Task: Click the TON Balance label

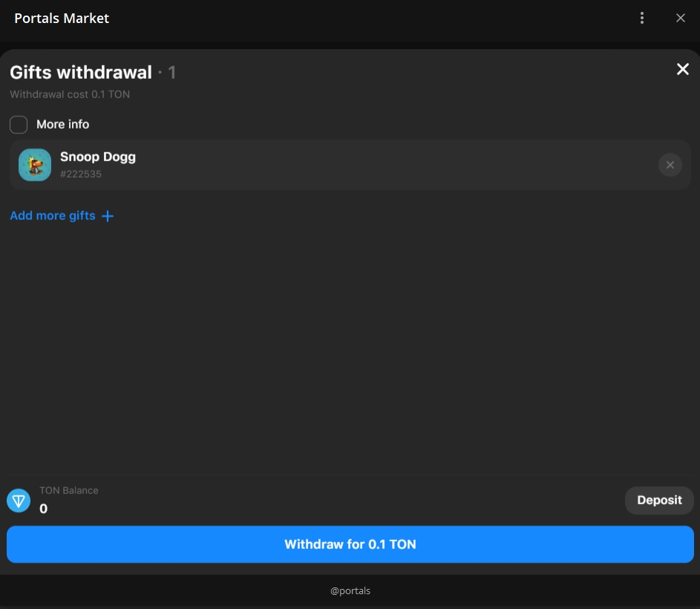Action: (x=68, y=490)
